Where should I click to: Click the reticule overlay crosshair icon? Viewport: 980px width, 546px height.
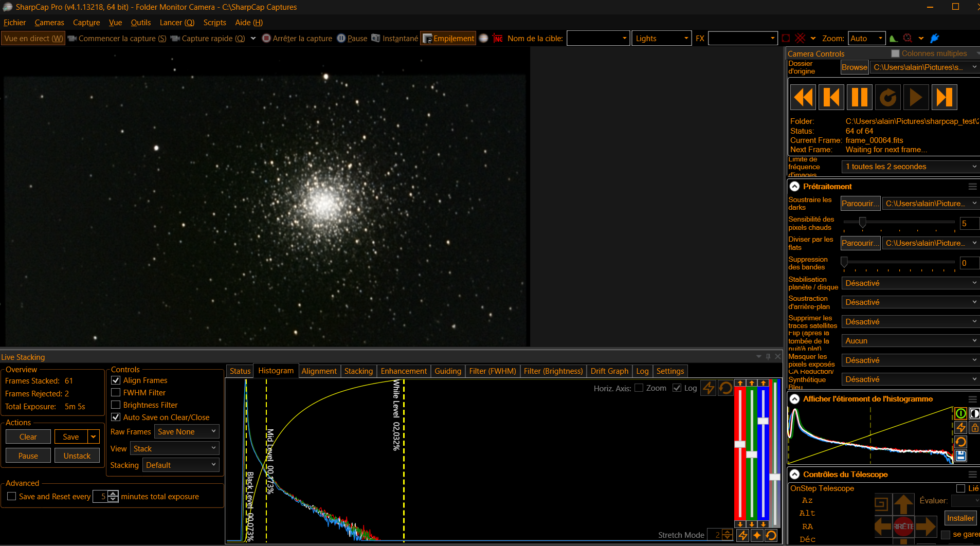[x=800, y=38]
